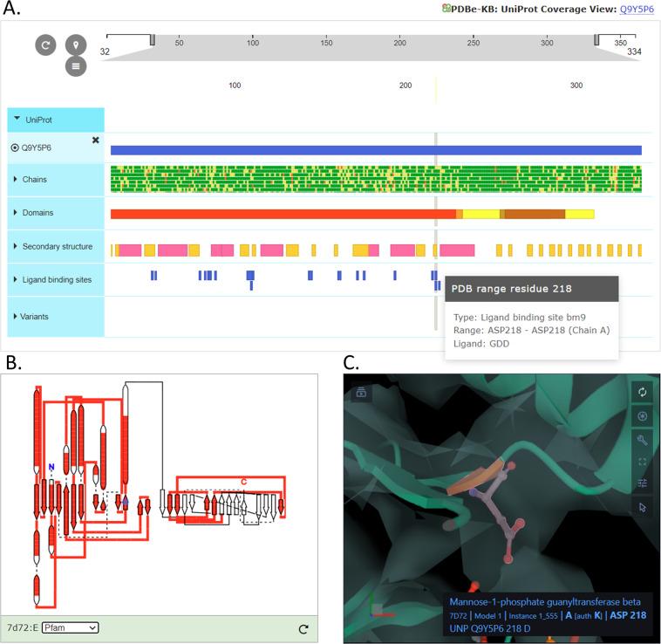Click the location pin marker button
This screenshot has height=644, width=661.
76,45
